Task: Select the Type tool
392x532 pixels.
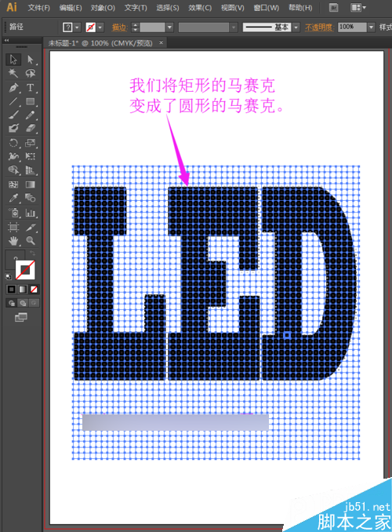Action: point(30,88)
